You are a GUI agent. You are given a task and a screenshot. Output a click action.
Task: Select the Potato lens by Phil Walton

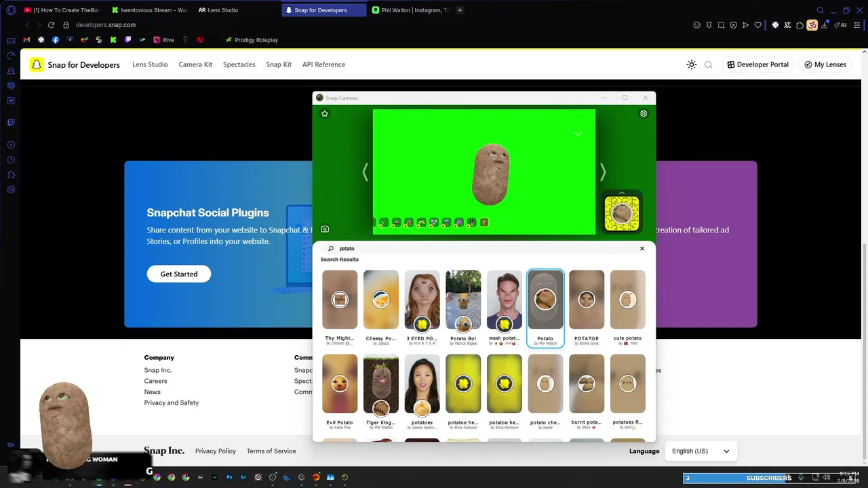(545, 308)
